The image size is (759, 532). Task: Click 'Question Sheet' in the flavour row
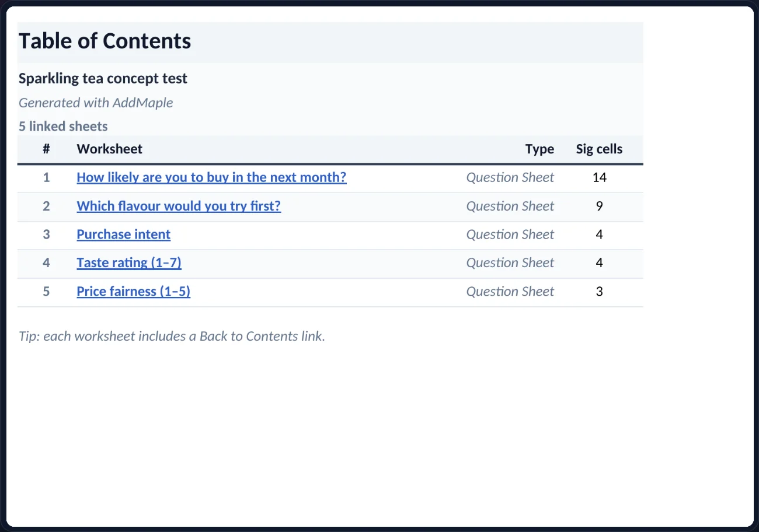click(510, 206)
